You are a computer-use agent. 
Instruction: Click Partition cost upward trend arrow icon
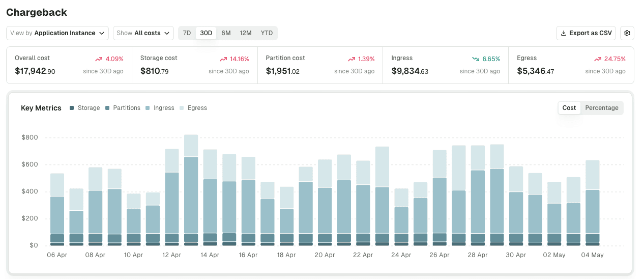click(x=352, y=59)
